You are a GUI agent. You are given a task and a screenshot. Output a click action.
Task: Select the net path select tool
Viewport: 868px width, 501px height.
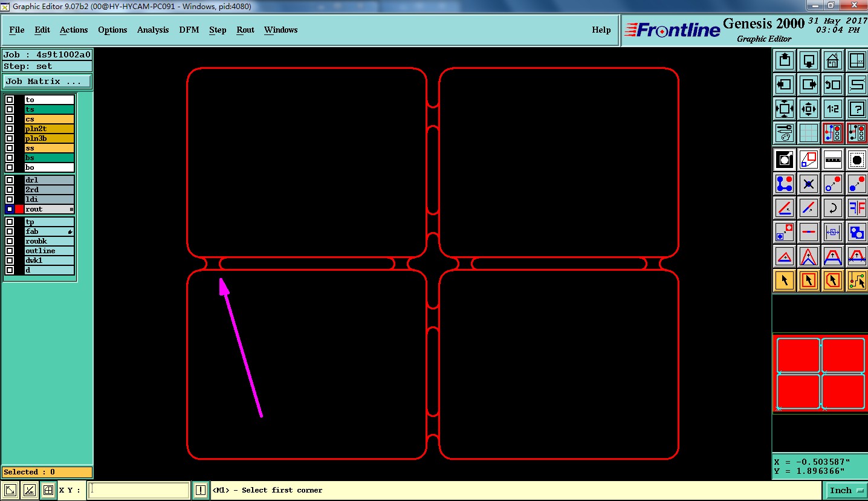pos(857,280)
